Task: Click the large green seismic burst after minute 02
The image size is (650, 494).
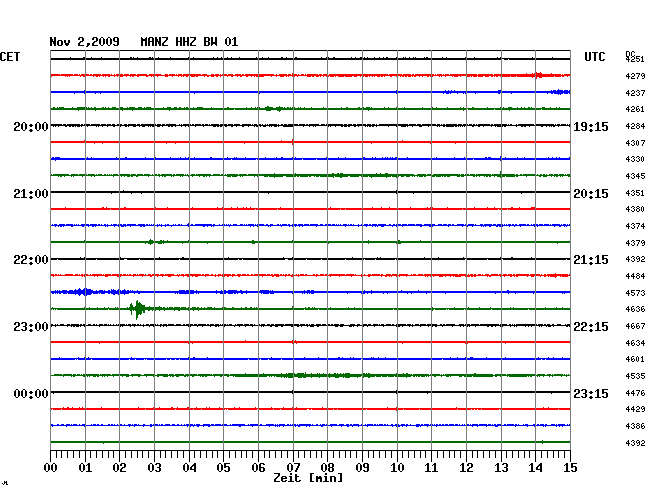Action: (x=138, y=309)
